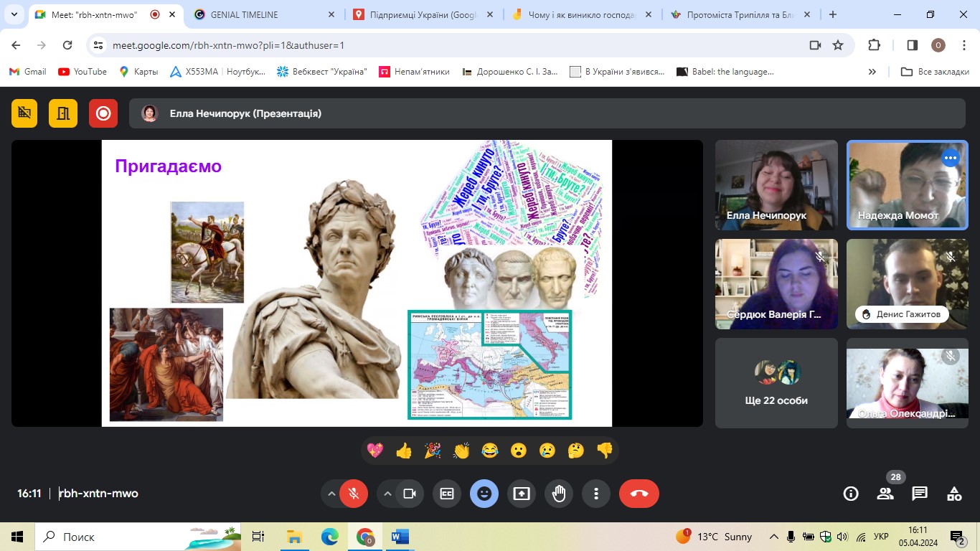Switch to Підприємці України tab
This screenshot has width=980, height=551.
pos(423,14)
